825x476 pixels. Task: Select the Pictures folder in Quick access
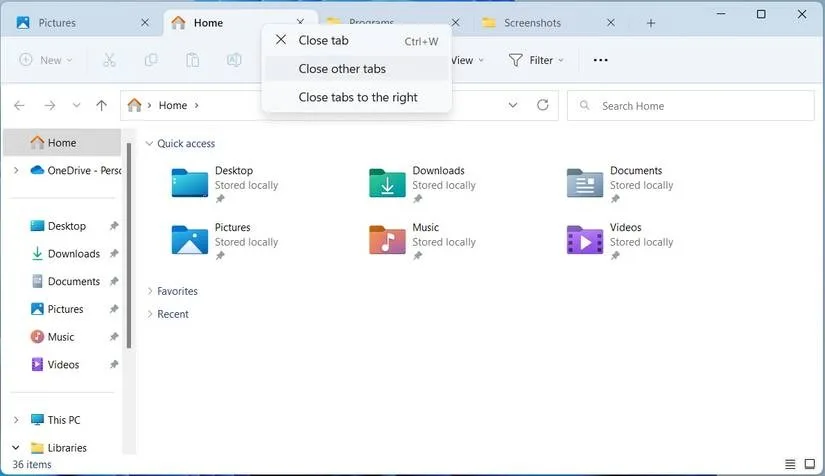click(225, 241)
